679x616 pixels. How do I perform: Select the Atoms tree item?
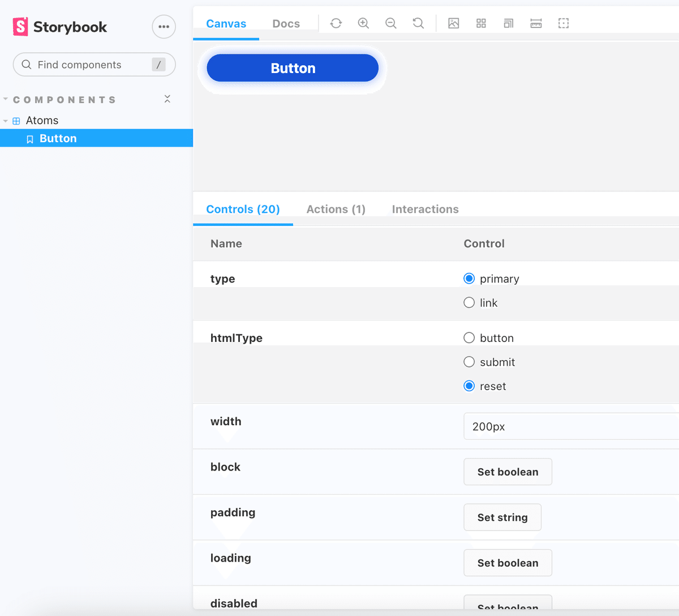pos(42,121)
